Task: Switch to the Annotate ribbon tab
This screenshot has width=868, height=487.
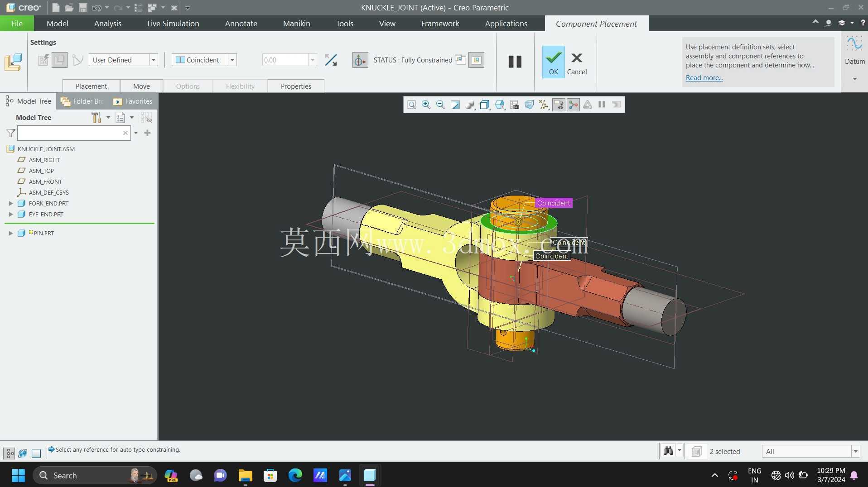Action: 241,24
